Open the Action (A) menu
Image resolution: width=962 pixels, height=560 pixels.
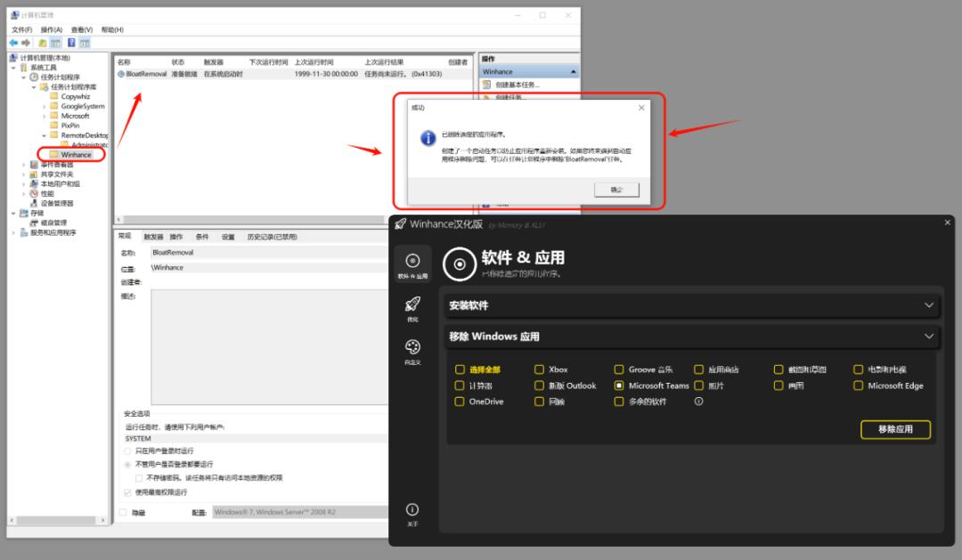52,29
